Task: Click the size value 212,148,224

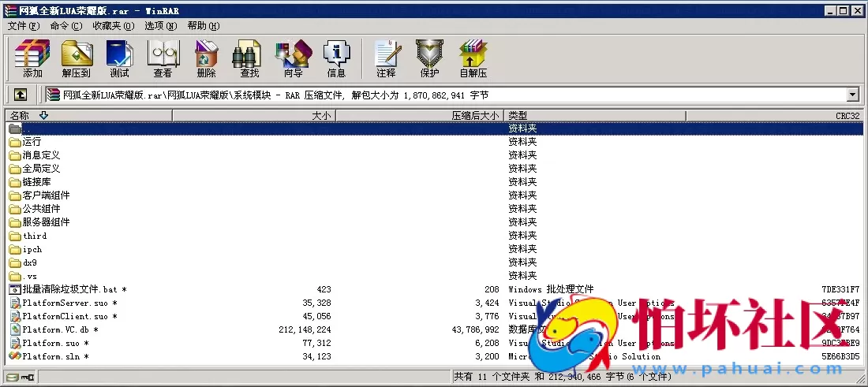Action: 305,329
